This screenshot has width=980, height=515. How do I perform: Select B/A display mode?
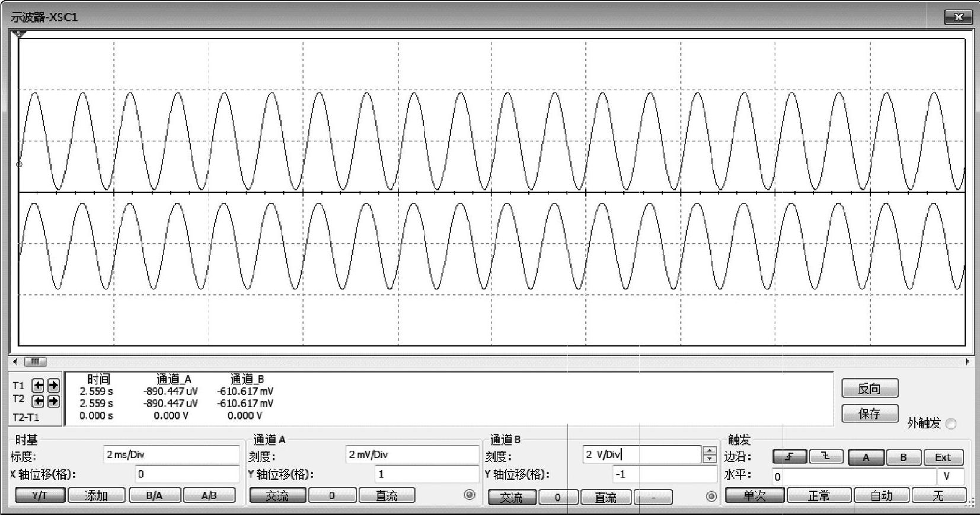tap(154, 495)
